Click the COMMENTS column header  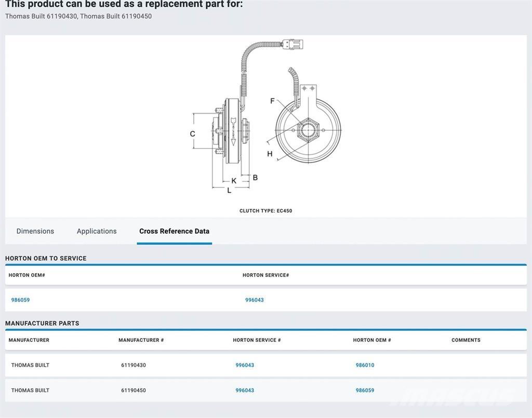click(466, 340)
